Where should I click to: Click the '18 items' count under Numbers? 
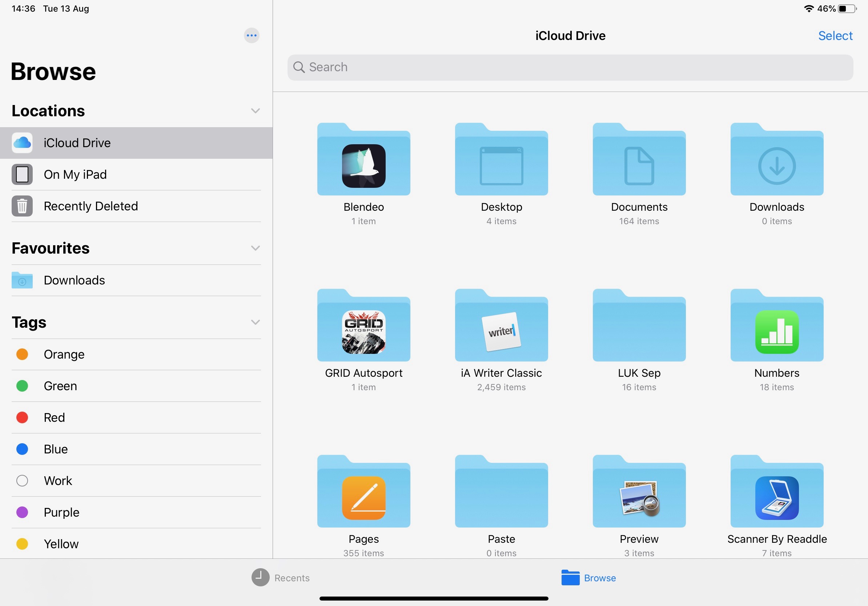(777, 387)
